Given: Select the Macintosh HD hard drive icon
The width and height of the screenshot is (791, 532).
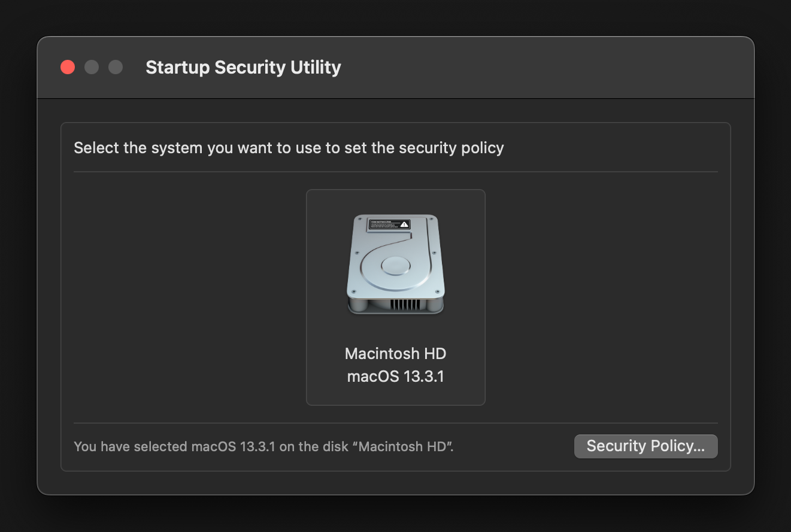Looking at the screenshot, I should 395,265.
